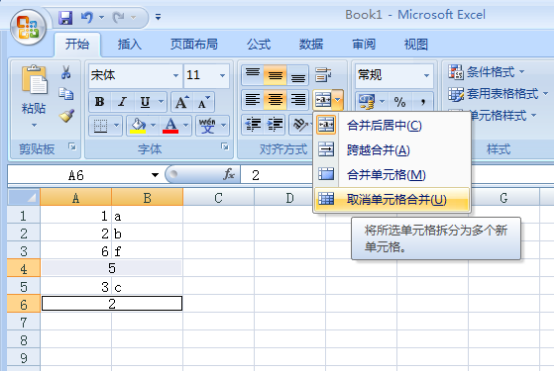Image resolution: width=554 pixels, height=372 pixels.
Task: Copy selection with the copy icon
Action: point(66,94)
